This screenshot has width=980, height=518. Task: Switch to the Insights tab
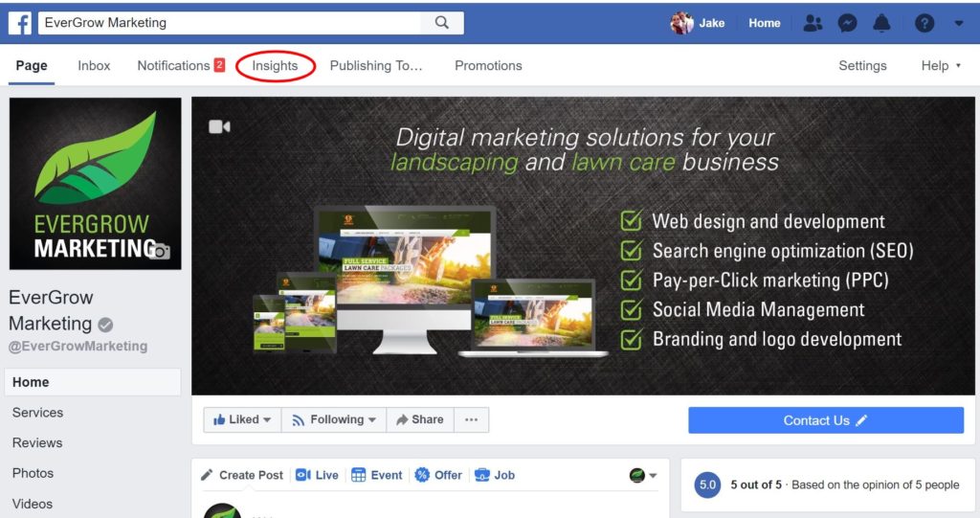coord(275,66)
